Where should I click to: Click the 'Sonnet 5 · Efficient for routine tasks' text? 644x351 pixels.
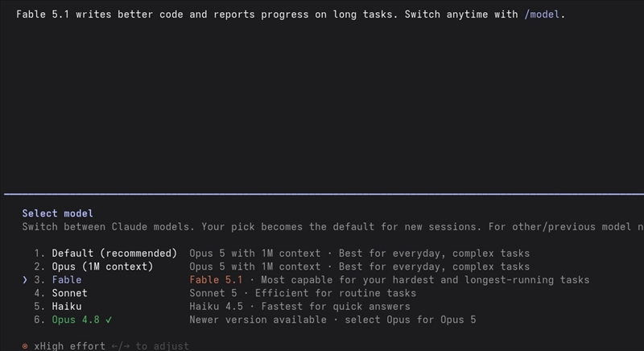tap(303, 293)
